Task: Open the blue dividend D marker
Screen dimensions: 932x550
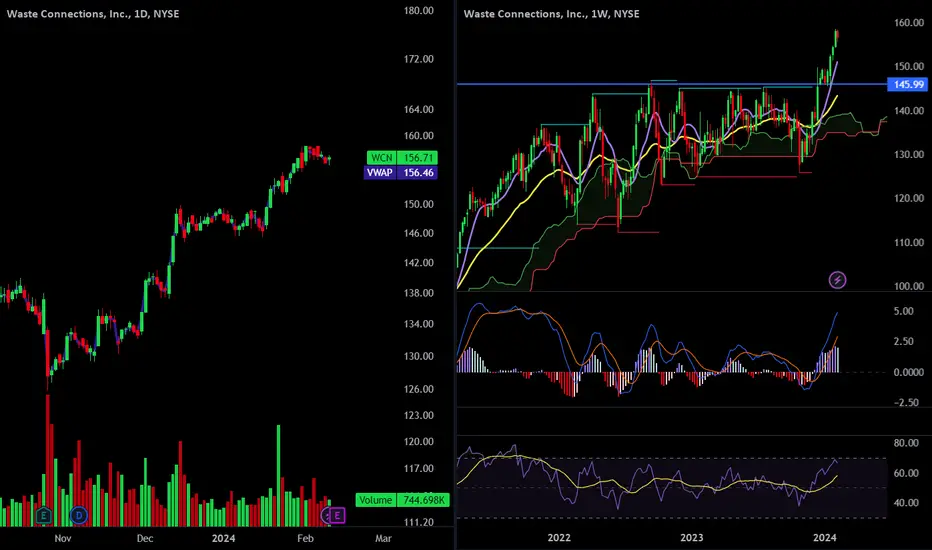Action: [78, 516]
